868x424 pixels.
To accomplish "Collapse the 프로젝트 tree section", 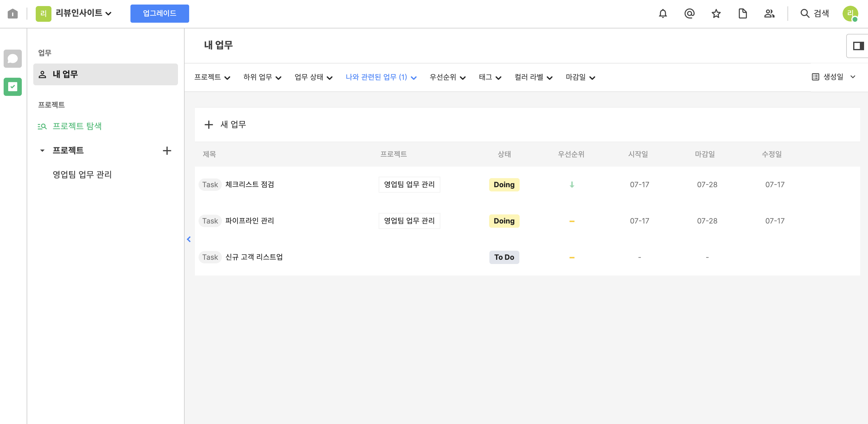I will click(42, 151).
